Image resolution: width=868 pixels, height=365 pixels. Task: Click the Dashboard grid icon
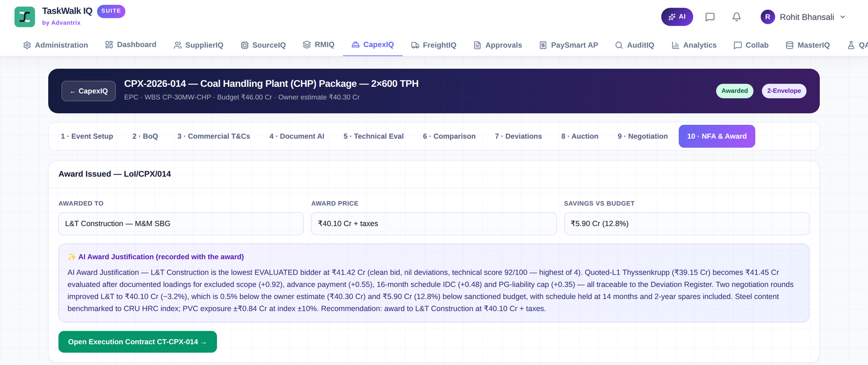[x=109, y=44]
